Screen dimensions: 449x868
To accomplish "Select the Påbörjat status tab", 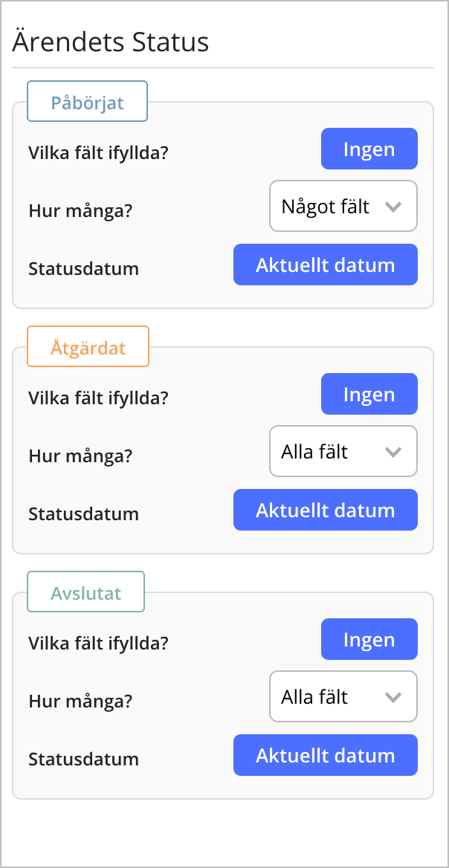I will [87, 100].
